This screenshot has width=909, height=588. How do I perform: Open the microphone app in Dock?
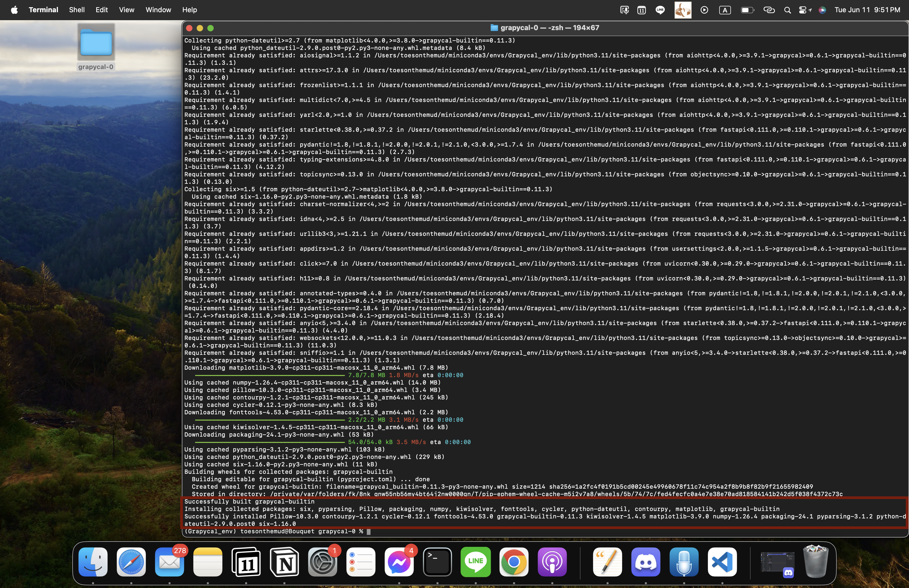click(x=684, y=562)
